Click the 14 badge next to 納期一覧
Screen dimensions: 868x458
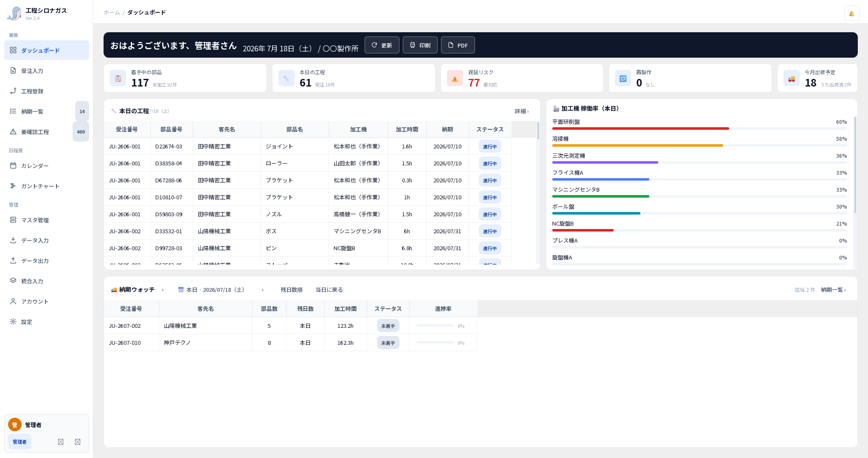pyautogui.click(x=82, y=111)
